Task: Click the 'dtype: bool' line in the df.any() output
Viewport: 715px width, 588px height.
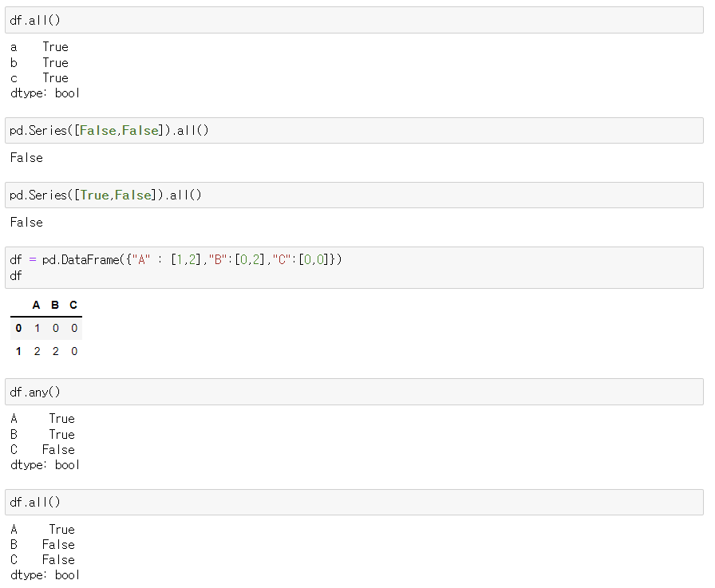Action: click(x=45, y=465)
